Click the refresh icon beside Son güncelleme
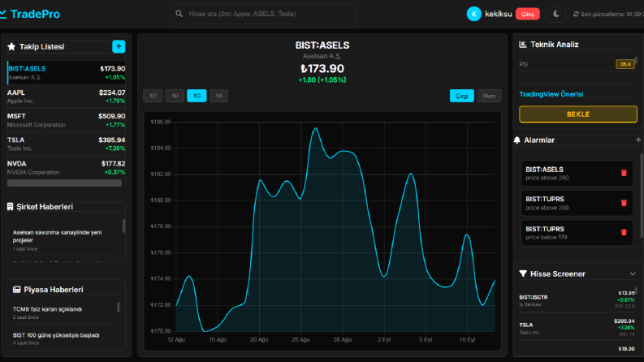Viewport: 644px width, 362px height. pos(576,14)
